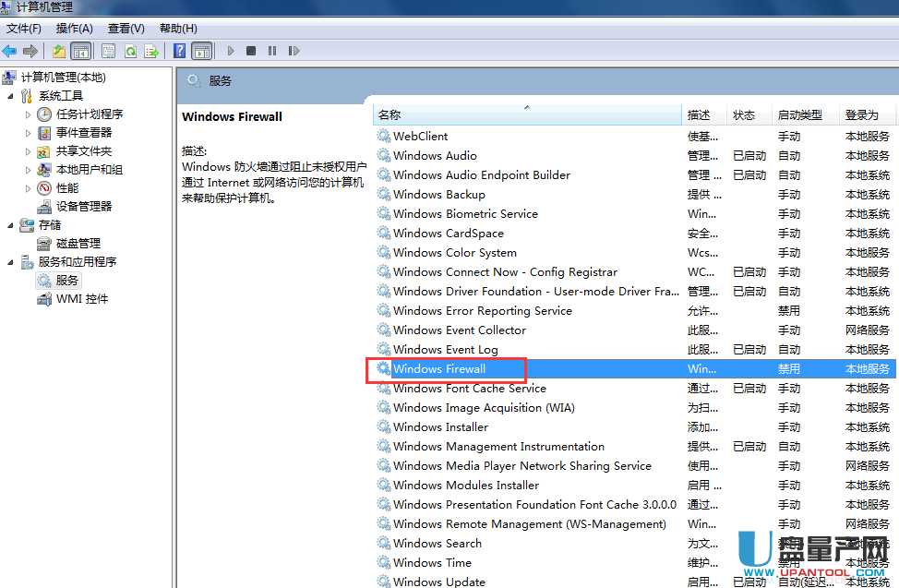Screen dimensions: 899x588
Task: Open the Properties toolbar icon
Action: click(x=108, y=51)
